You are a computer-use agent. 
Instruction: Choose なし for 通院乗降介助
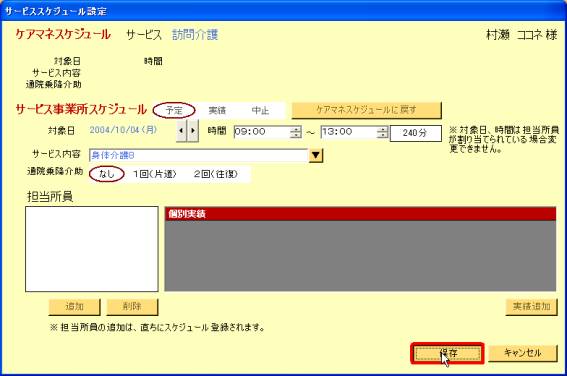(107, 174)
